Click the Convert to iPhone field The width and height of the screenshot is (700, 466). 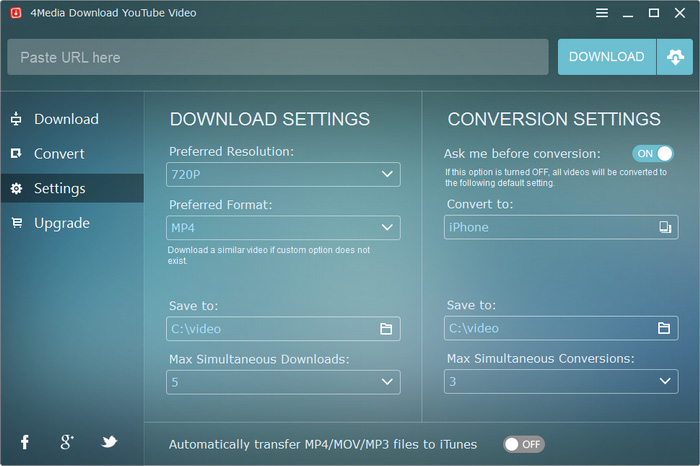pos(561,227)
